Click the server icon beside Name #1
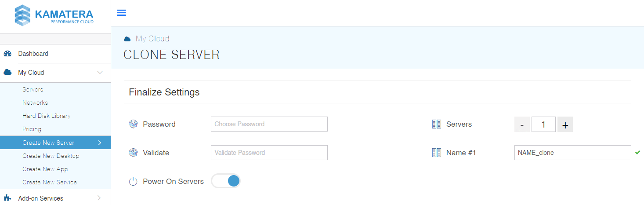644x205 pixels. (x=436, y=153)
